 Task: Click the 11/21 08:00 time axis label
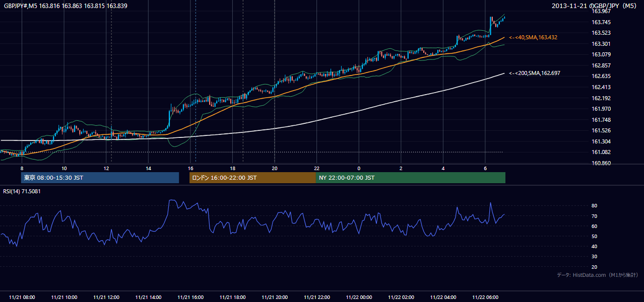[x=22, y=297]
